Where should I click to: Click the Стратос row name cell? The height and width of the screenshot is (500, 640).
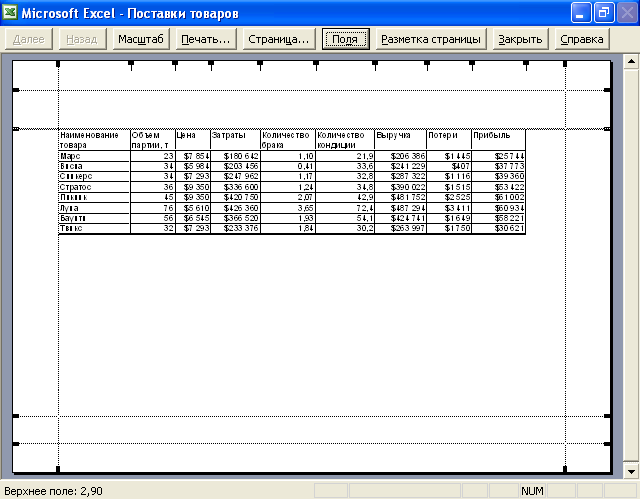[94, 187]
